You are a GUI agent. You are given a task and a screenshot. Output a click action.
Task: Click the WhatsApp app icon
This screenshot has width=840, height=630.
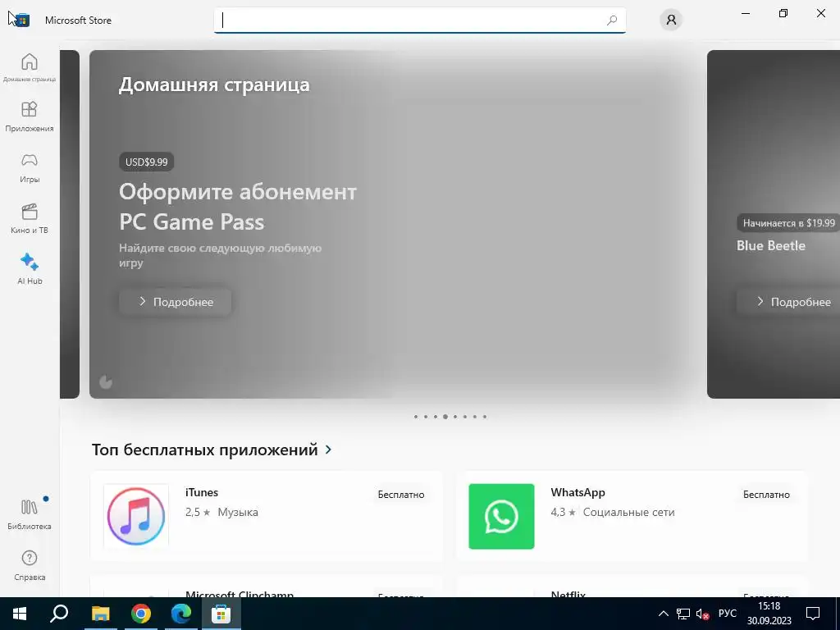pyautogui.click(x=501, y=517)
